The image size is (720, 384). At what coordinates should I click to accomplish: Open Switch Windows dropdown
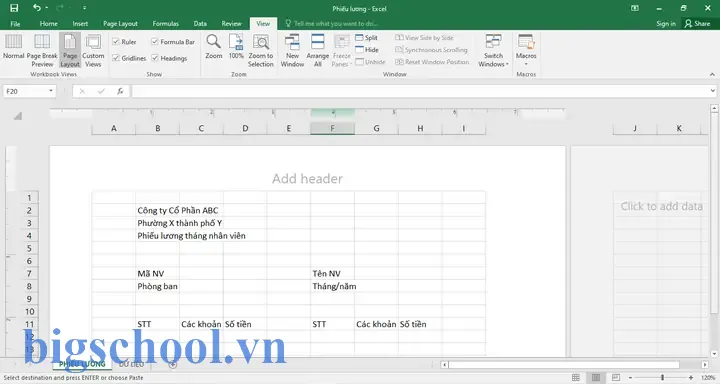click(x=493, y=51)
